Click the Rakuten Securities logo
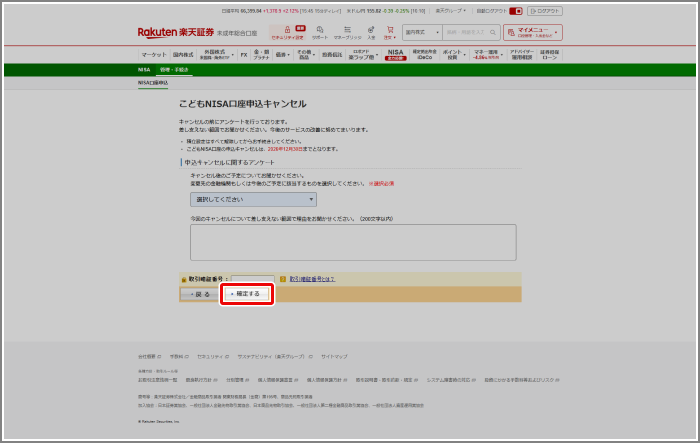 (x=176, y=32)
